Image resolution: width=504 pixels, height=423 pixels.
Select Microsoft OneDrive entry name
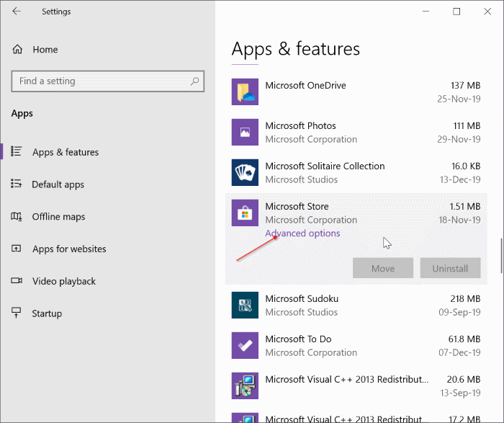pos(305,85)
